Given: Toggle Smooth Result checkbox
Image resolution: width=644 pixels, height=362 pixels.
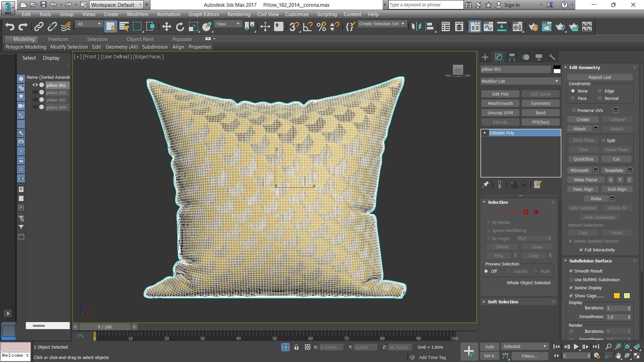Looking at the screenshot, I should 571,271.
